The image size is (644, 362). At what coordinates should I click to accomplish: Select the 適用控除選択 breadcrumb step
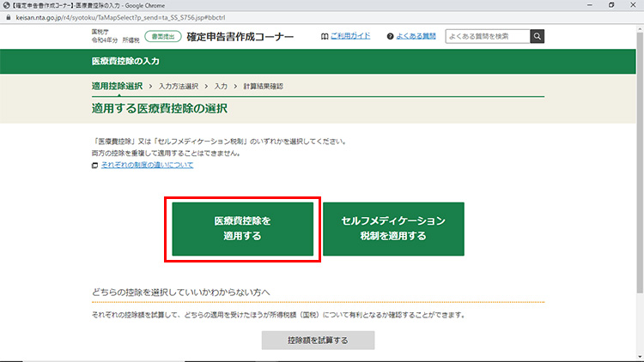(117, 87)
